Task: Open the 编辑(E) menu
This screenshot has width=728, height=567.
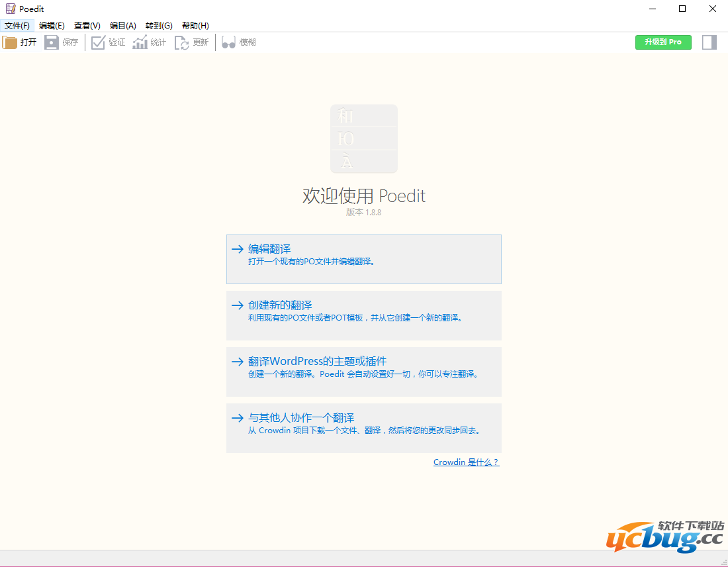Action: pyautogui.click(x=52, y=26)
